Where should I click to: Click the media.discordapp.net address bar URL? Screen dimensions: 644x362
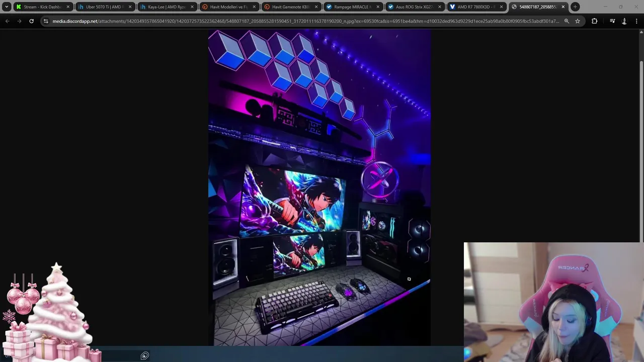click(305, 21)
